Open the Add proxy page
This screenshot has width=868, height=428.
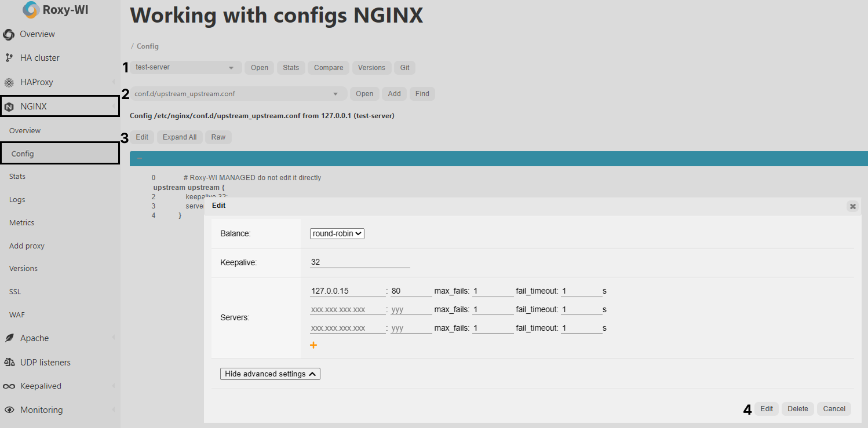point(27,246)
